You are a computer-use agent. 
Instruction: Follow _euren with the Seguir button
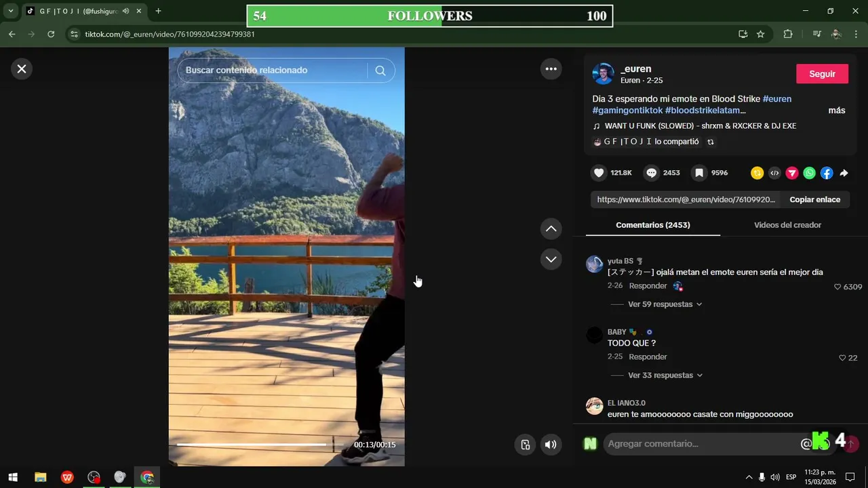coord(822,74)
